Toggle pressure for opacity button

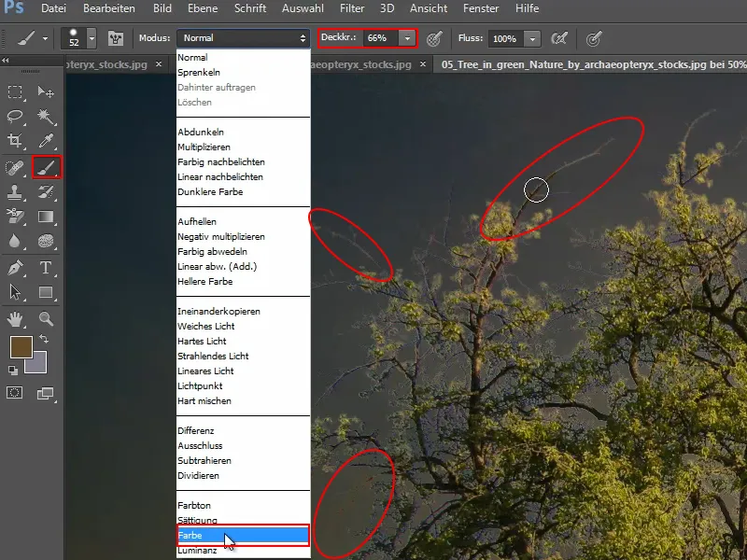coord(434,38)
